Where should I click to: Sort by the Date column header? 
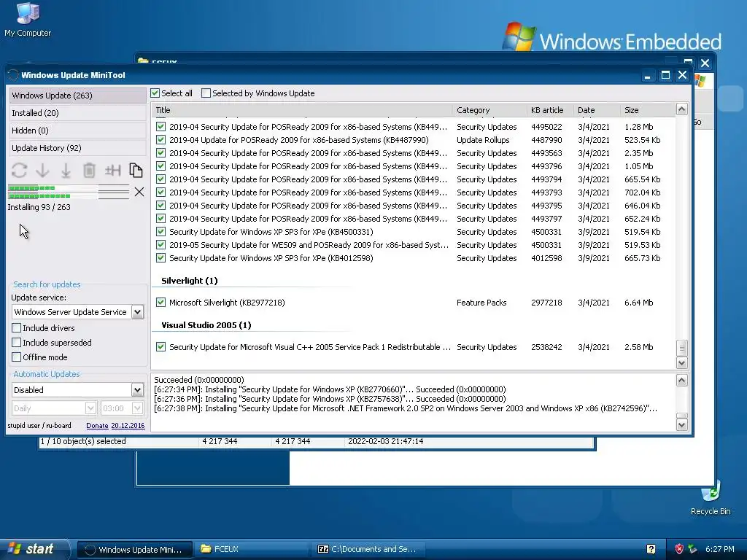(597, 110)
